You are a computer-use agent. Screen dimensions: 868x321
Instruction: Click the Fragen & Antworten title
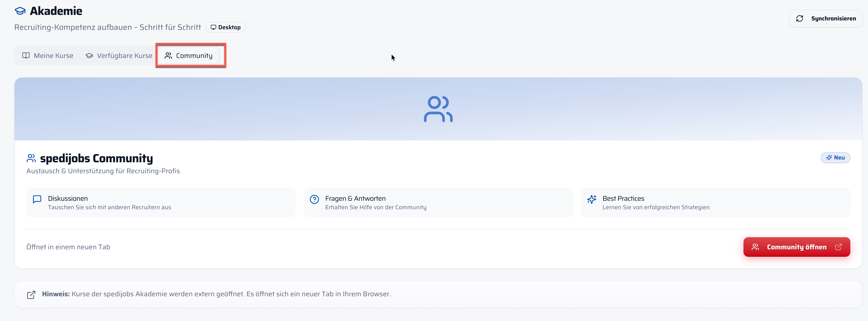pos(355,199)
